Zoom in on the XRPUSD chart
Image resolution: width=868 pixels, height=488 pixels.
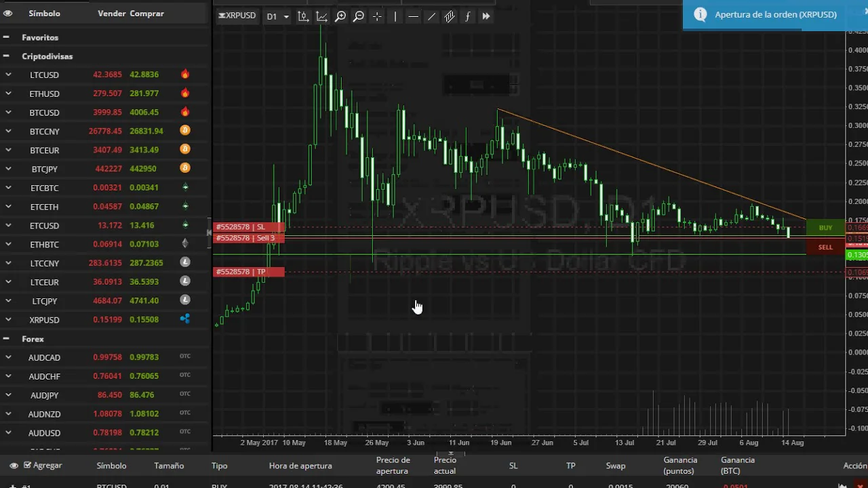pyautogui.click(x=340, y=16)
